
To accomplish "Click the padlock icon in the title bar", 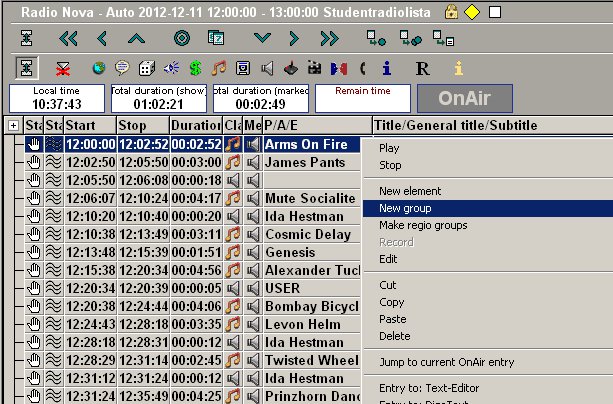I will point(451,12).
